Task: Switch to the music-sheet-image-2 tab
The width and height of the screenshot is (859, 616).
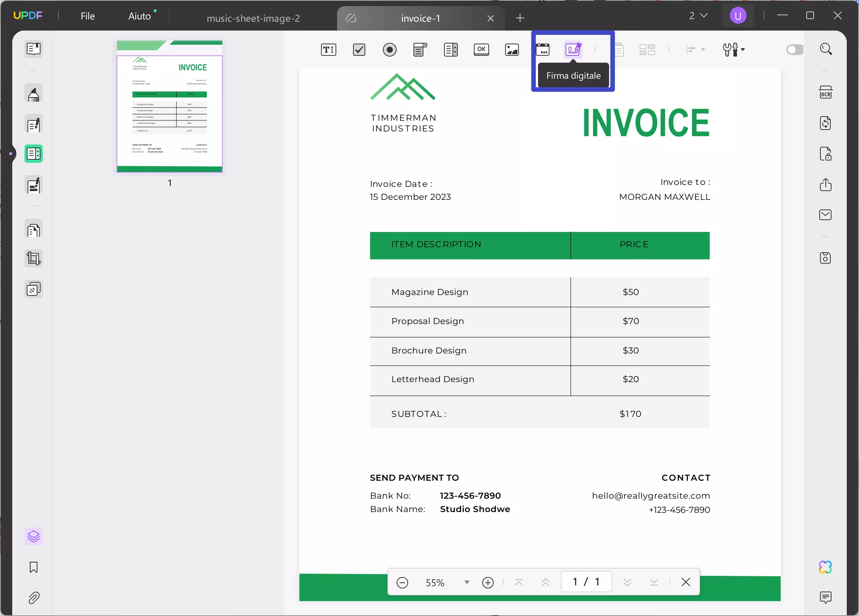Action: (x=253, y=18)
